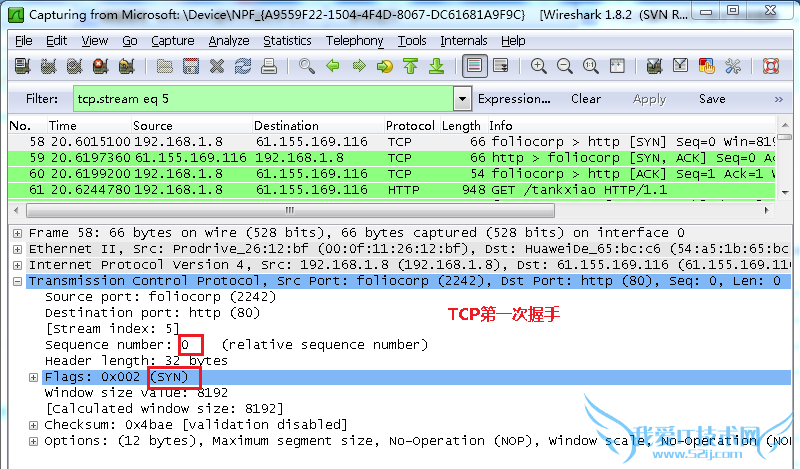Open the Statistics menu

287,40
